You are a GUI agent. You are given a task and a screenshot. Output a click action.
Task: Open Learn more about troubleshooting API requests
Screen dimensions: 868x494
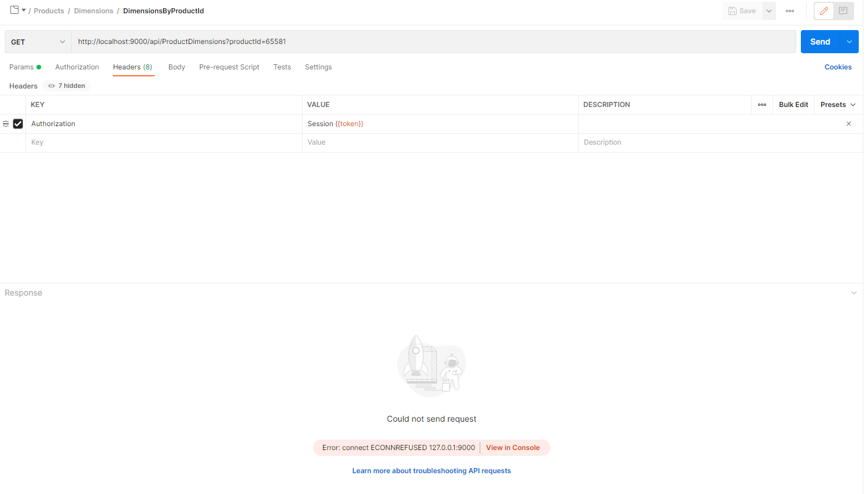point(432,471)
